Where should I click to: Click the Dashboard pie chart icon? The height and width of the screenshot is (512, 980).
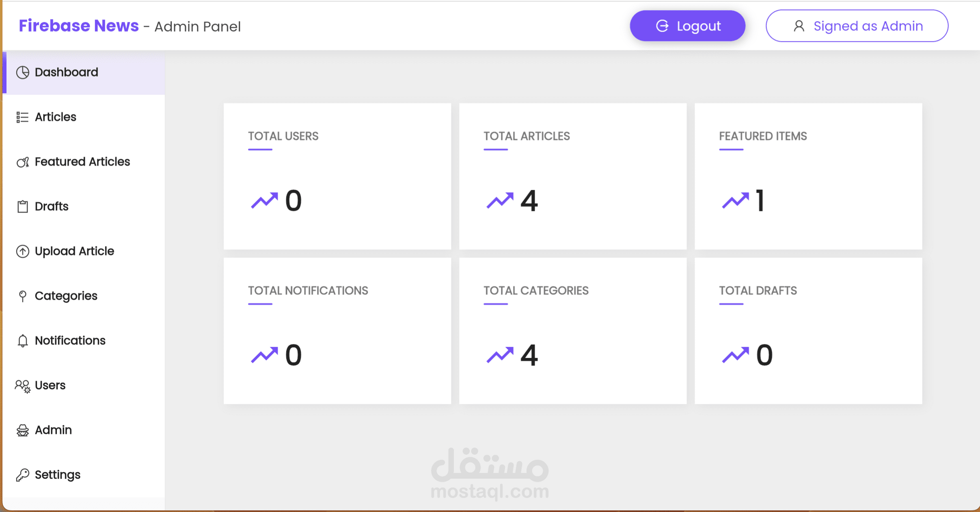coord(23,72)
